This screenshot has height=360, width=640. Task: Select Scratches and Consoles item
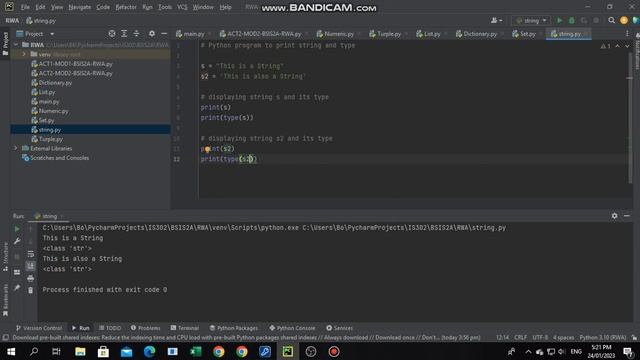pyautogui.click(x=56, y=158)
